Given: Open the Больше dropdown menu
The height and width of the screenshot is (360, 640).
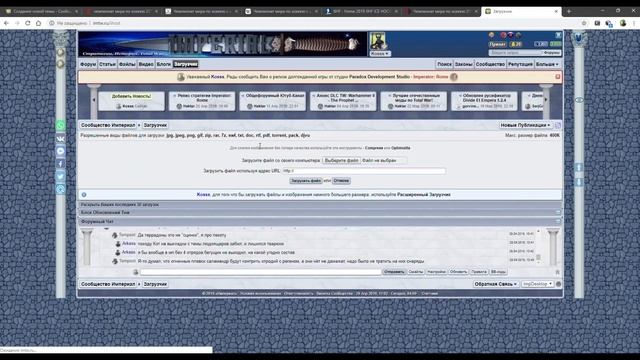Looking at the screenshot, I should coord(547,64).
